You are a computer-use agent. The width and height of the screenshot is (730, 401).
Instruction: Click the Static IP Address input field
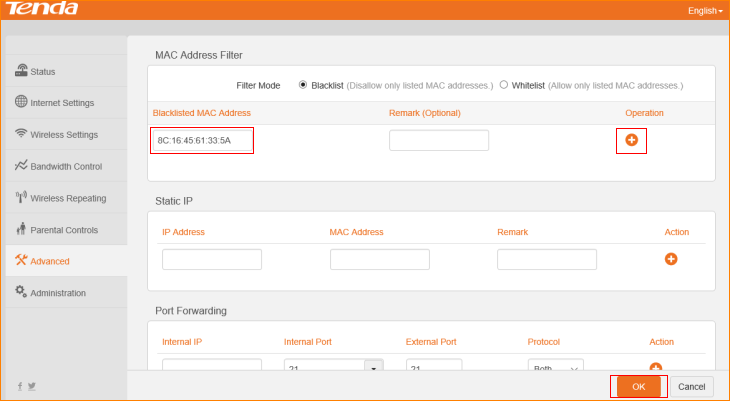point(212,260)
